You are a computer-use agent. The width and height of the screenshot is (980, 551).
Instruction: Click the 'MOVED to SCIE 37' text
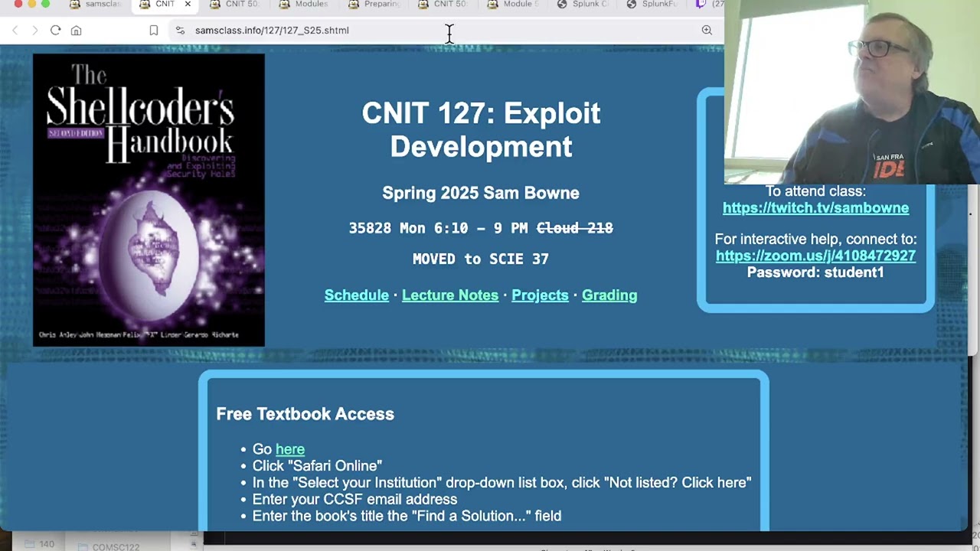pyautogui.click(x=481, y=259)
